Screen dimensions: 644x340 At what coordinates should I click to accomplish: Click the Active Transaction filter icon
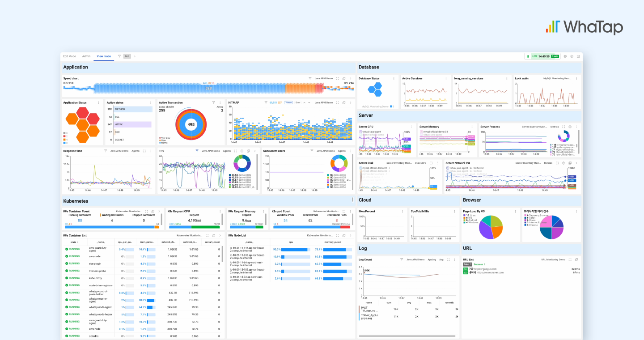(x=213, y=102)
